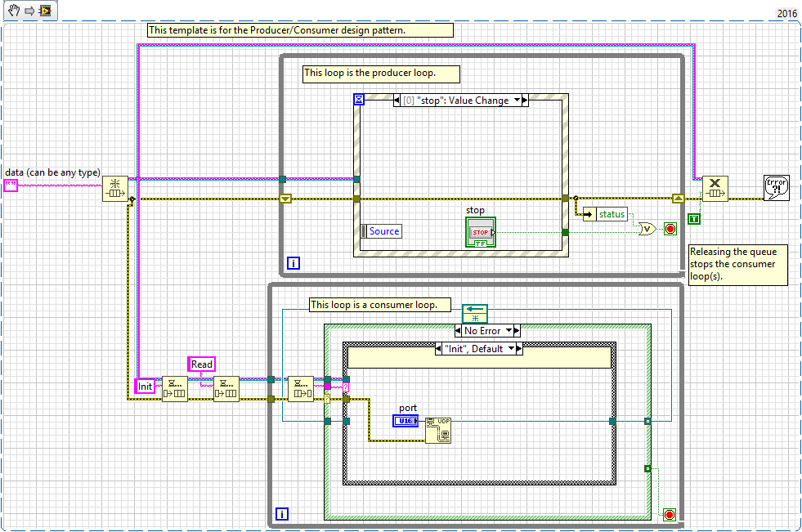Viewport: 802px width, 532px height.
Task: Click the status unbundle element
Action: coord(610,214)
